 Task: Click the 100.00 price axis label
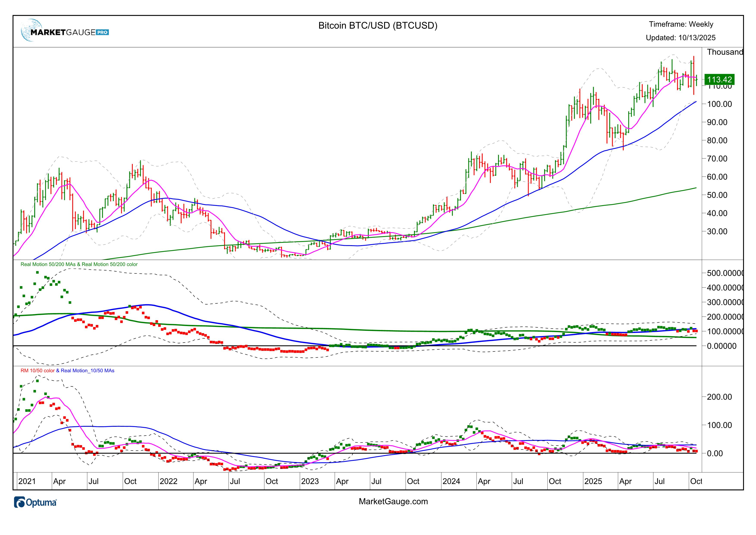click(x=719, y=104)
